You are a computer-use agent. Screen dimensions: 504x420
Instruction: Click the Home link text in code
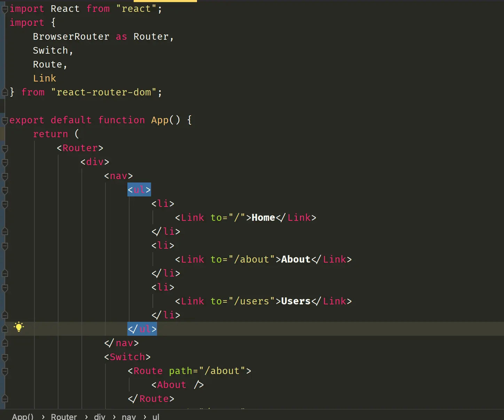(263, 218)
